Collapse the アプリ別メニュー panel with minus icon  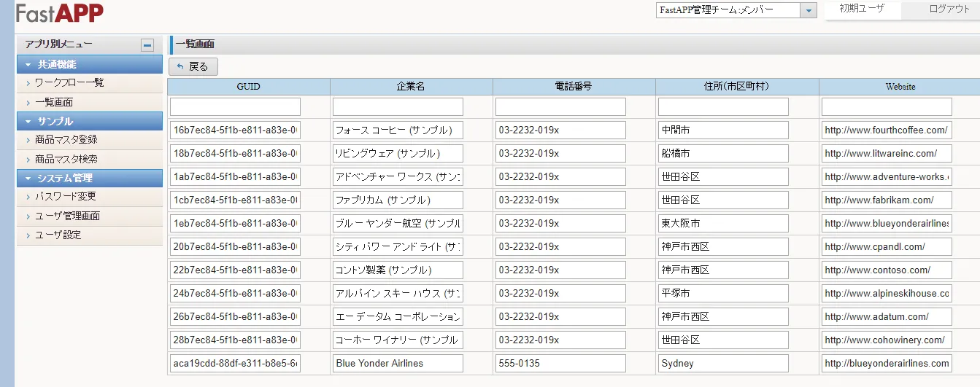(147, 45)
